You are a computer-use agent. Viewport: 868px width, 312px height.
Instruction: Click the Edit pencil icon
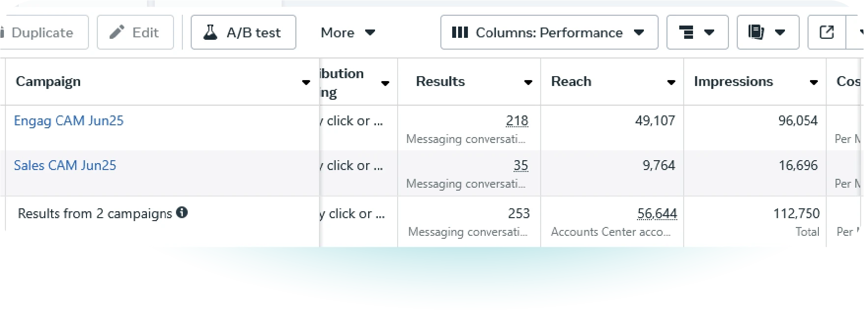[x=117, y=32]
